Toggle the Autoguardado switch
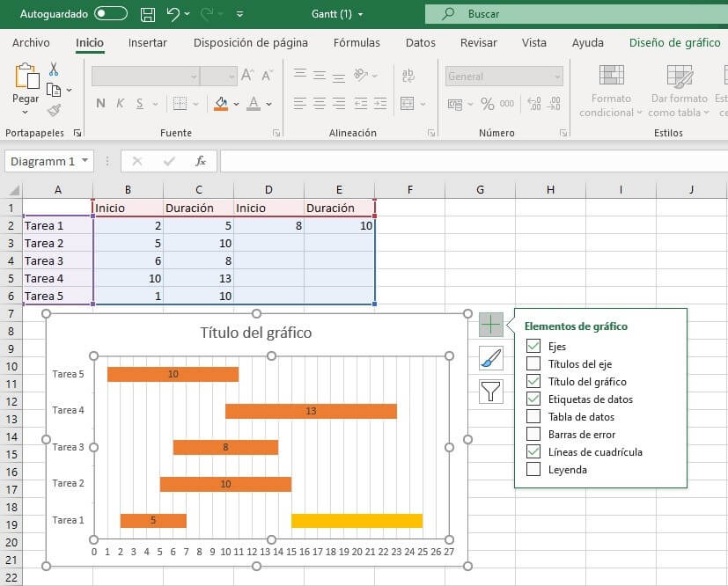728x586 pixels. [x=111, y=14]
